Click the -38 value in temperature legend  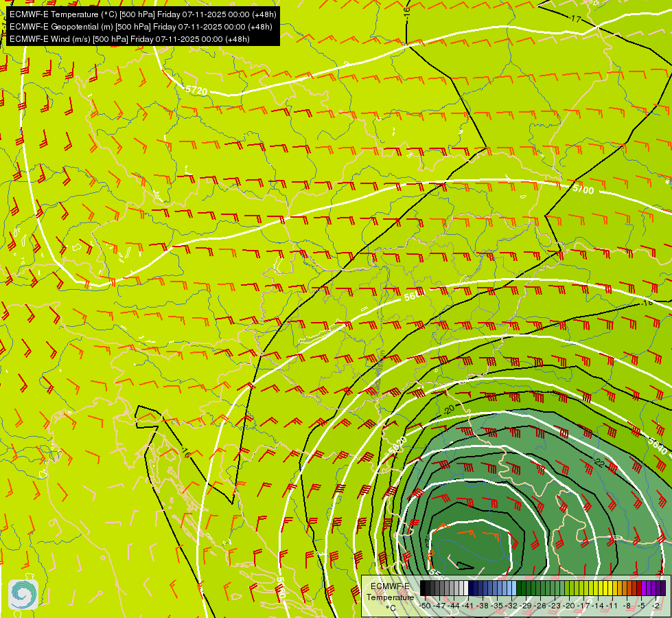tap(483, 606)
